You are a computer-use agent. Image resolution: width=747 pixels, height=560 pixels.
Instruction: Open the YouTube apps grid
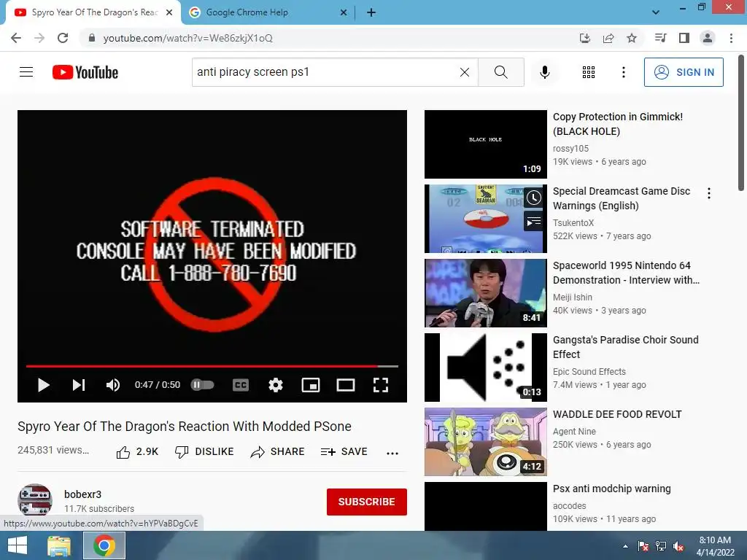tap(589, 72)
